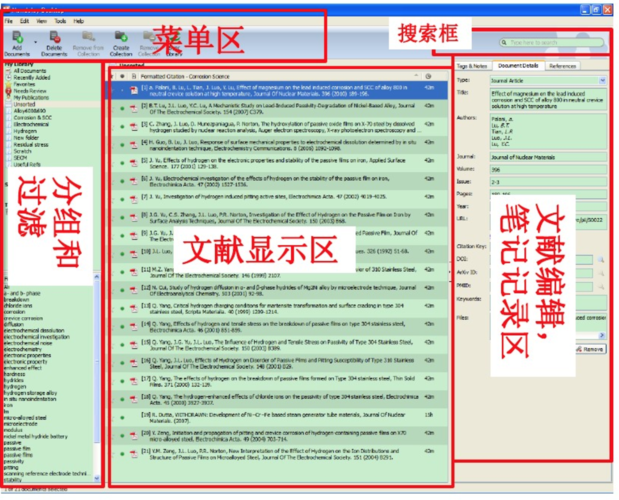Open PDF icon of citation [20] Y. Zeng
Image resolution: width=619 pixels, height=500 pixels.
[x=134, y=436]
